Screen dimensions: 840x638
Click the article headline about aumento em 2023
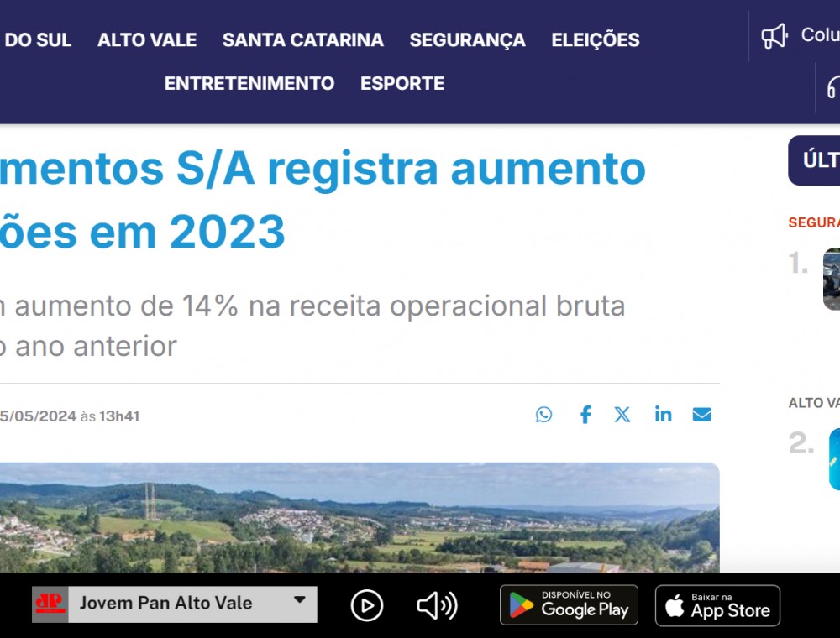323,200
